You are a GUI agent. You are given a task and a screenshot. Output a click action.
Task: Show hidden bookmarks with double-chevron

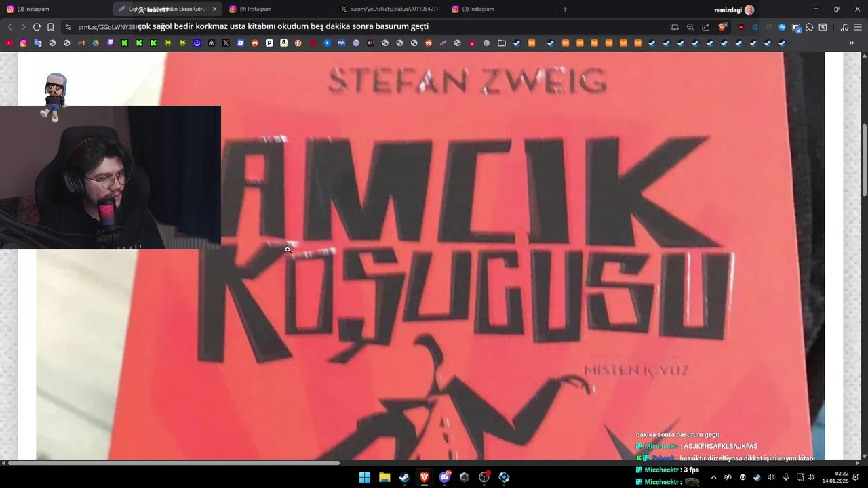point(852,43)
